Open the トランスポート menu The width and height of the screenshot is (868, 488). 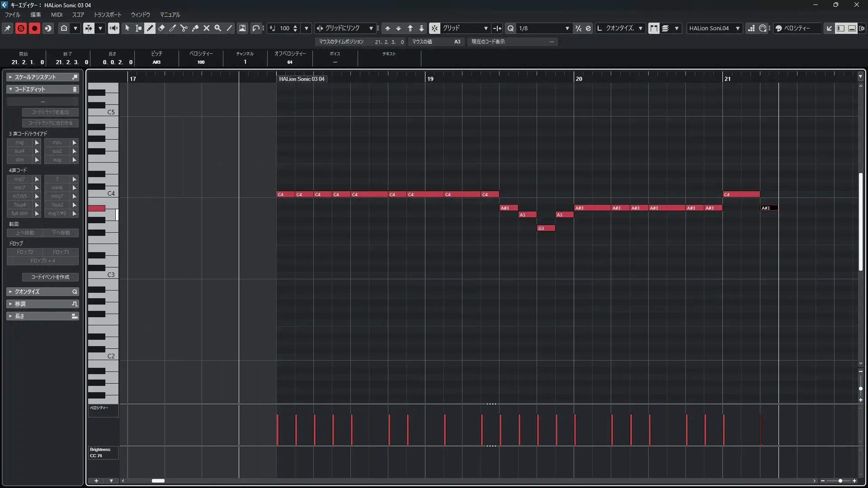pos(107,14)
